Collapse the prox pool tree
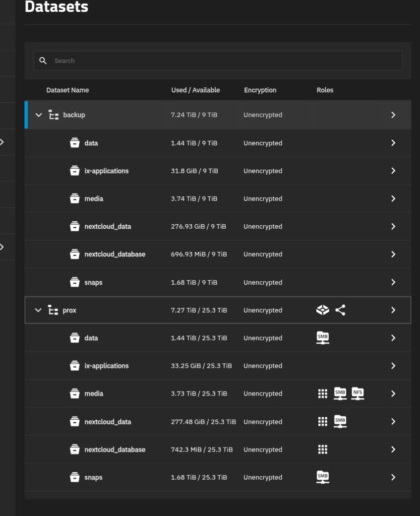The height and width of the screenshot is (516, 420). pyautogui.click(x=38, y=310)
